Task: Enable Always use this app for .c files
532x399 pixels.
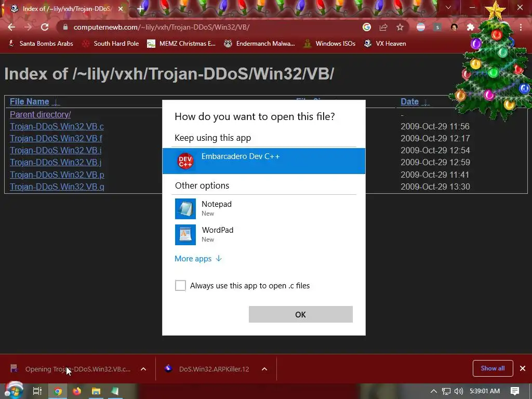Action: coord(180,285)
